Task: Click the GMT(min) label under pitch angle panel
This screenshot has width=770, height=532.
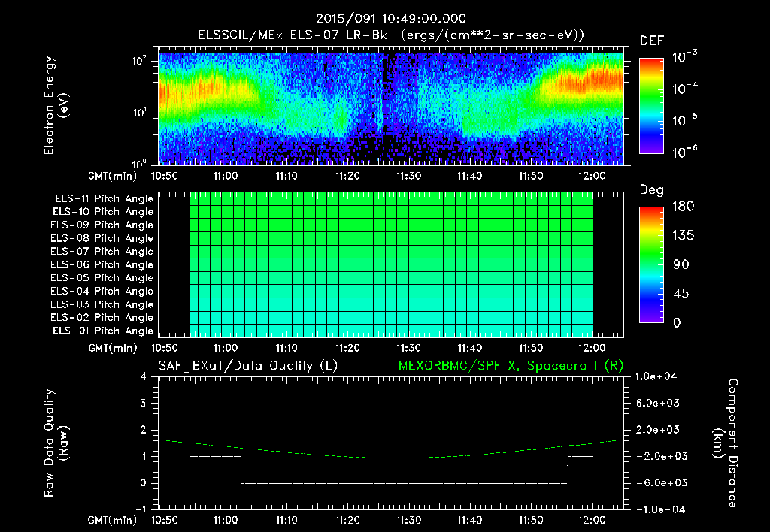Action: [x=113, y=349]
